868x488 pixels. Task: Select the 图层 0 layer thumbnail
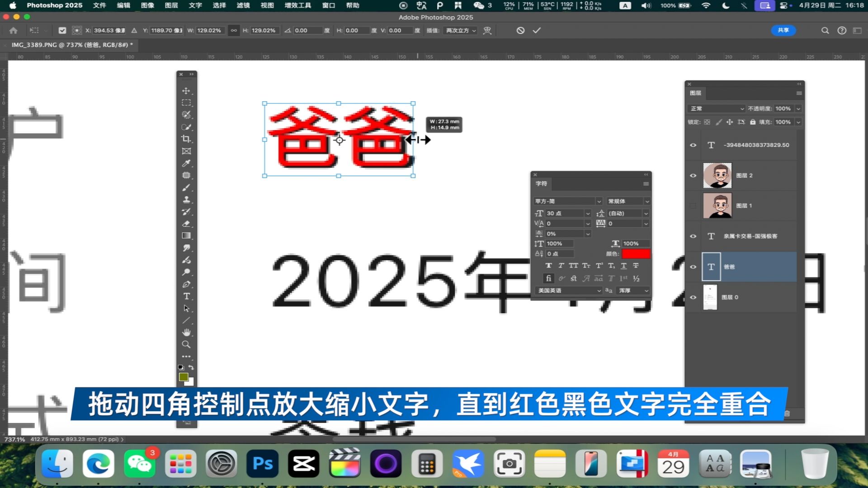pos(710,297)
